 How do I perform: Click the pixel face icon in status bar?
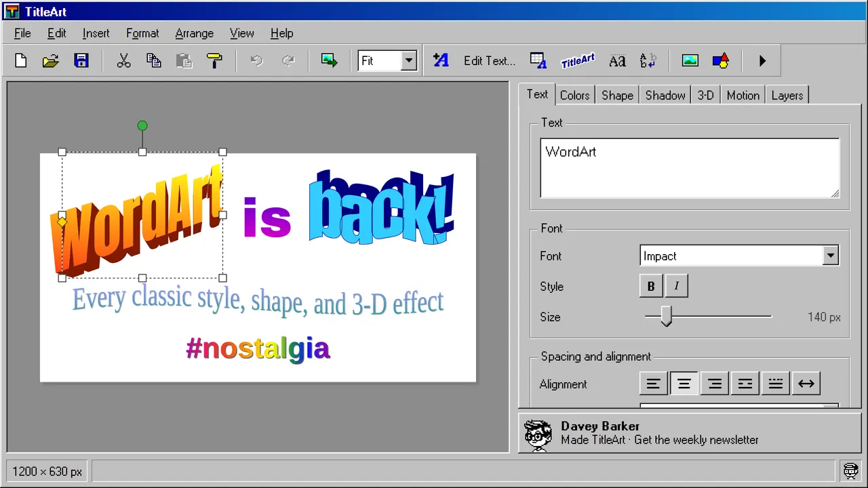tap(850, 470)
